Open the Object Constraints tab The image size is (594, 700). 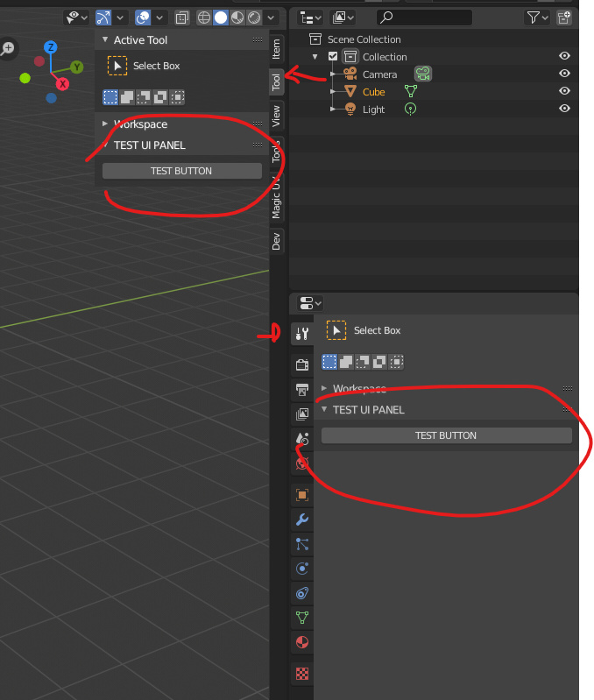click(302, 593)
